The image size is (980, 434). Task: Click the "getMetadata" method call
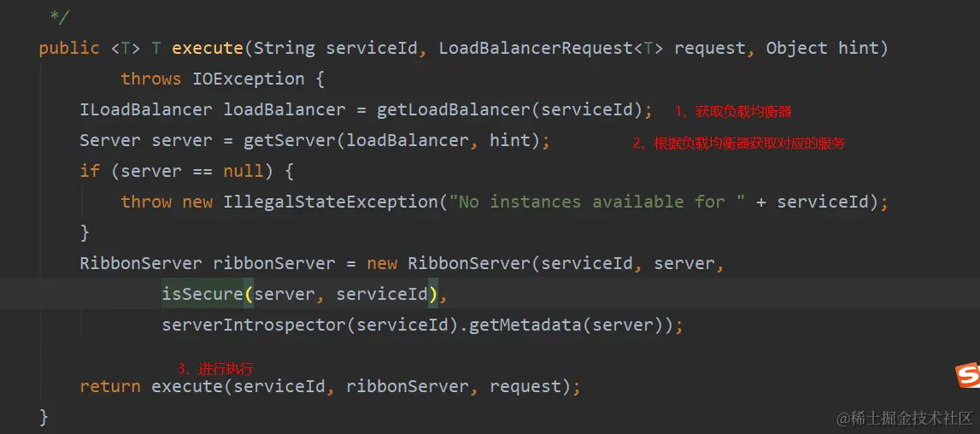coord(525,325)
